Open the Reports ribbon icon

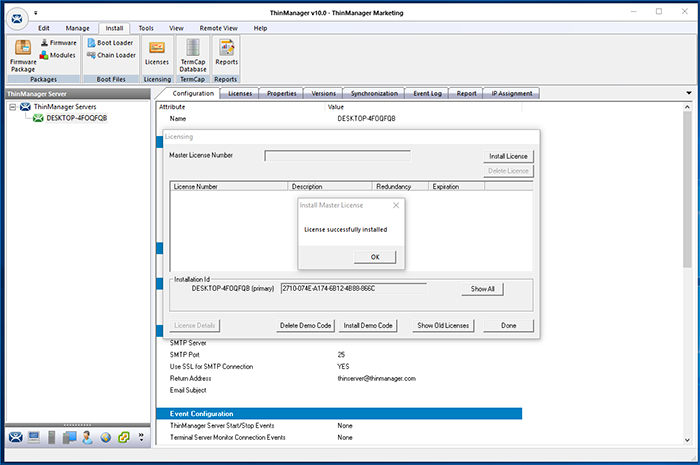pyautogui.click(x=226, y=53)
